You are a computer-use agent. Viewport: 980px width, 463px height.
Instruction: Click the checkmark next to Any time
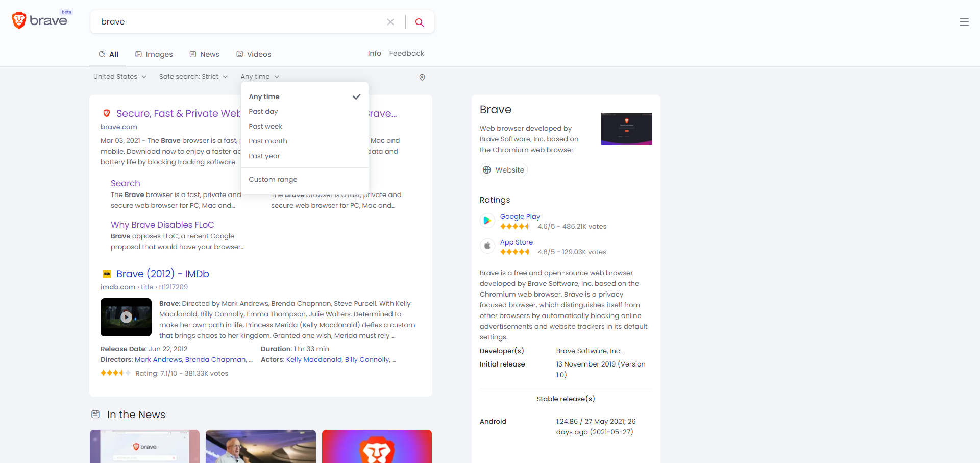point(356,96)
